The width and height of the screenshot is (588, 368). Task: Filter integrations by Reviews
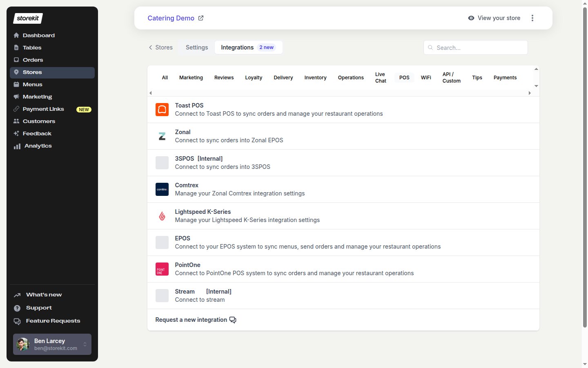(x=224, y=78)
